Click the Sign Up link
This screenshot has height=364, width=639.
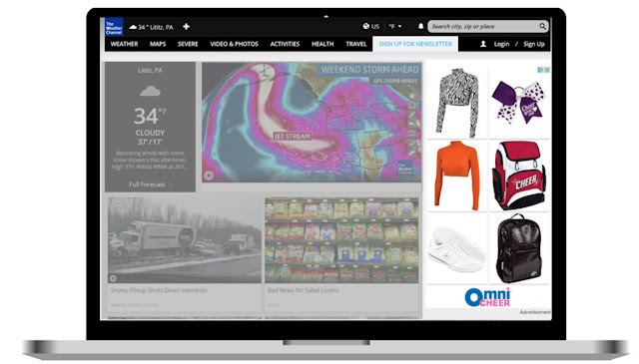click(x=534, y=44)
